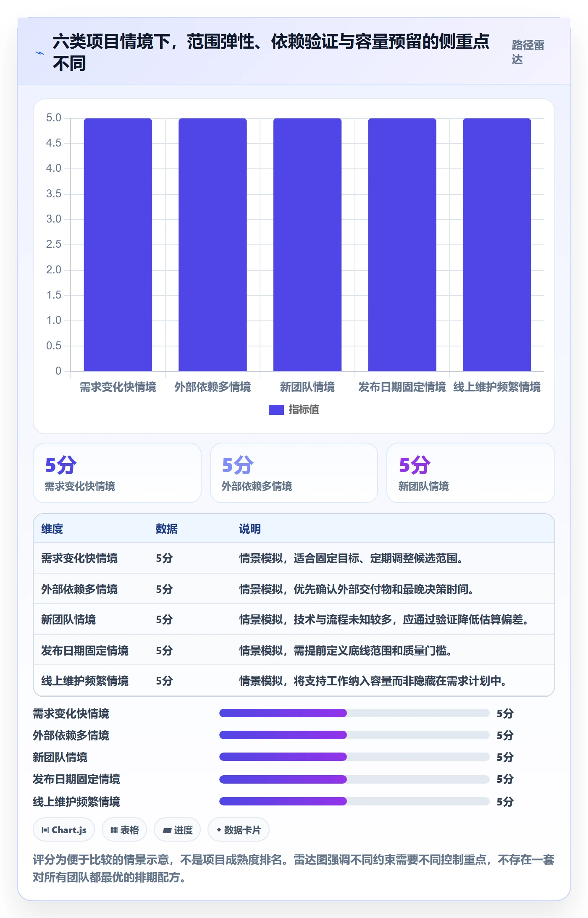This screenshot has width=588, height=918.
Task: Click the 发布日期固定情境 label under the chart
Action: point(402,387)
